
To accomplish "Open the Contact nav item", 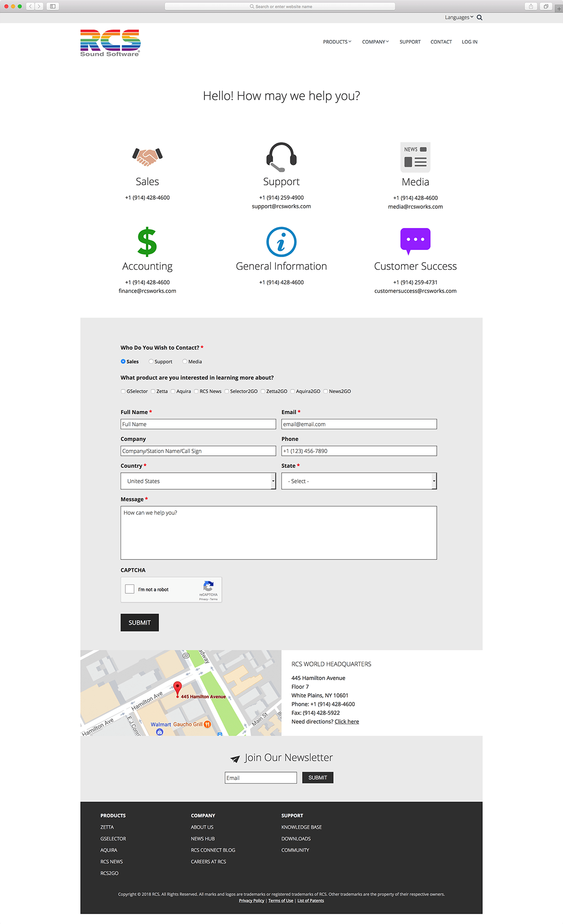I will click(441, 42).
